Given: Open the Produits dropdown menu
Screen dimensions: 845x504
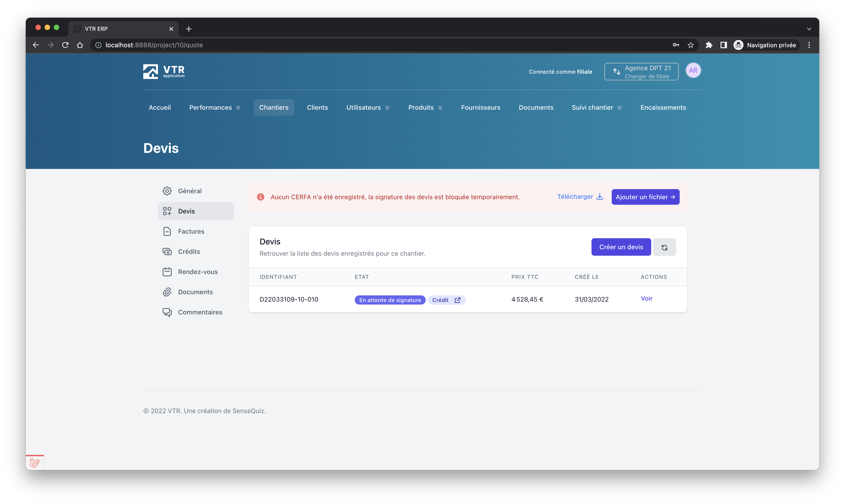Looking at the screenshot, I should tap(425, 107).
